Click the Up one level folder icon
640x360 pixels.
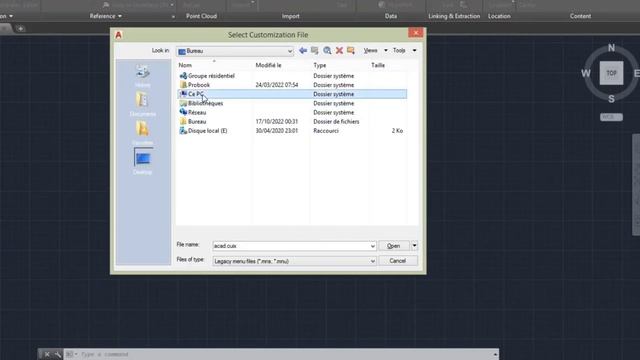tap(315, 50)
